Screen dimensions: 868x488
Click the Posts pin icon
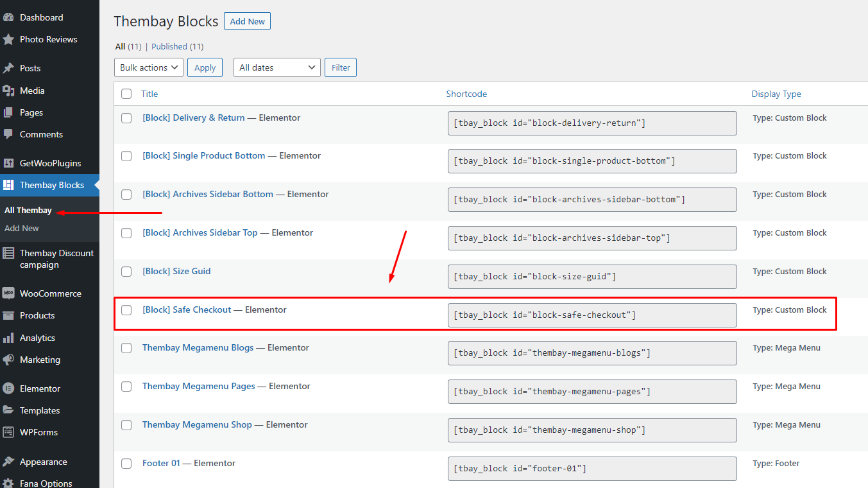8,68
